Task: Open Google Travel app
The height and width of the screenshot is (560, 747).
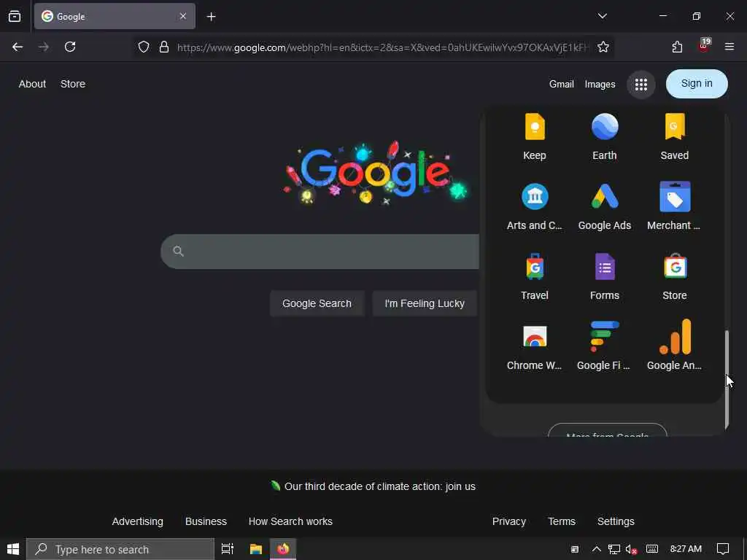Action: pos(535,276)
